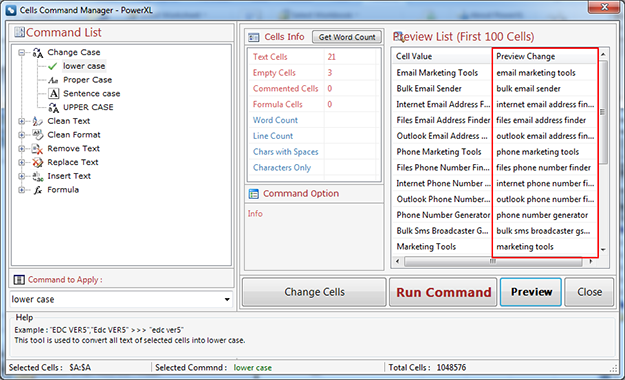The width and height of the screenshot is (625, 380).
Task: Collapse the Change Case tree node
Action: 22,52
